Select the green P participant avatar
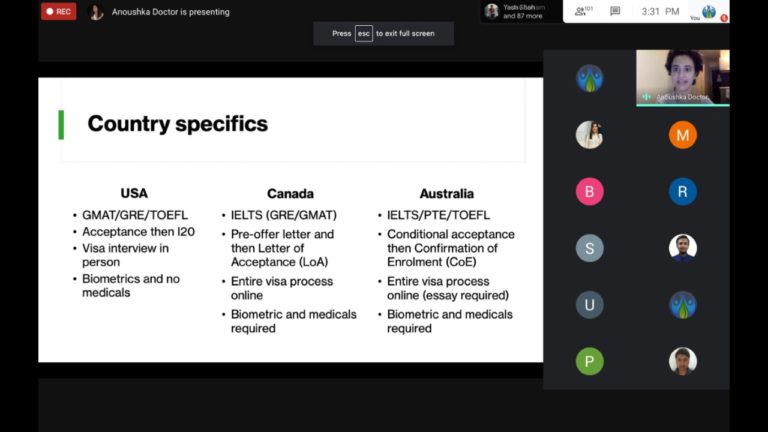 coord(589,361)
